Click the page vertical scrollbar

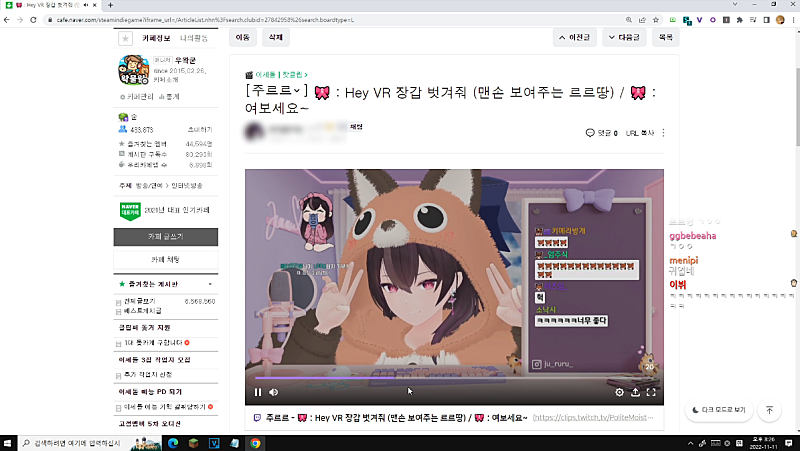point(797,107)
